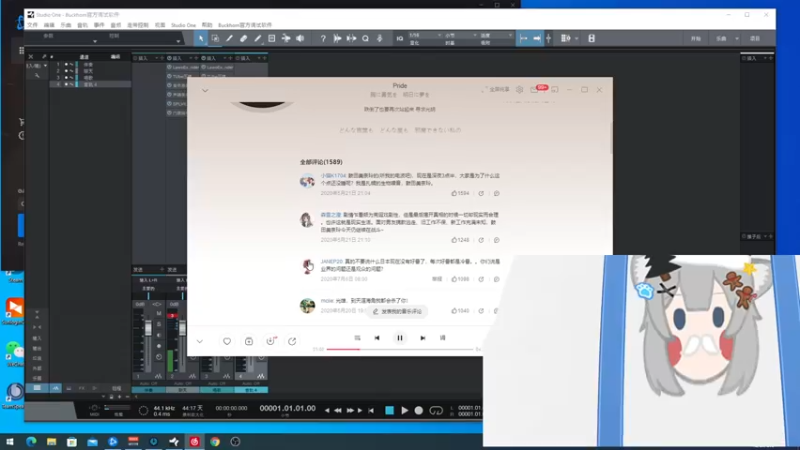Click the 全屏纯享 button in music player
The width and height of the screenshot is (800, 450).
(495, 90)
